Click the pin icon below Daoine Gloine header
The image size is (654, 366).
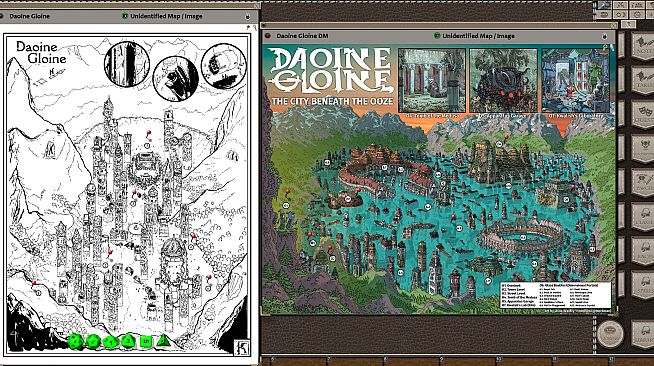249,28
